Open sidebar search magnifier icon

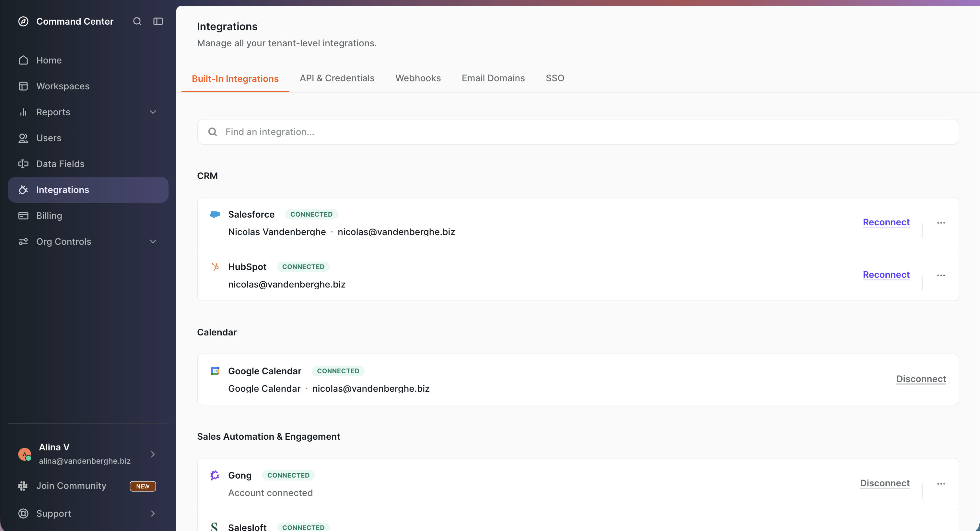pos(137,21)
